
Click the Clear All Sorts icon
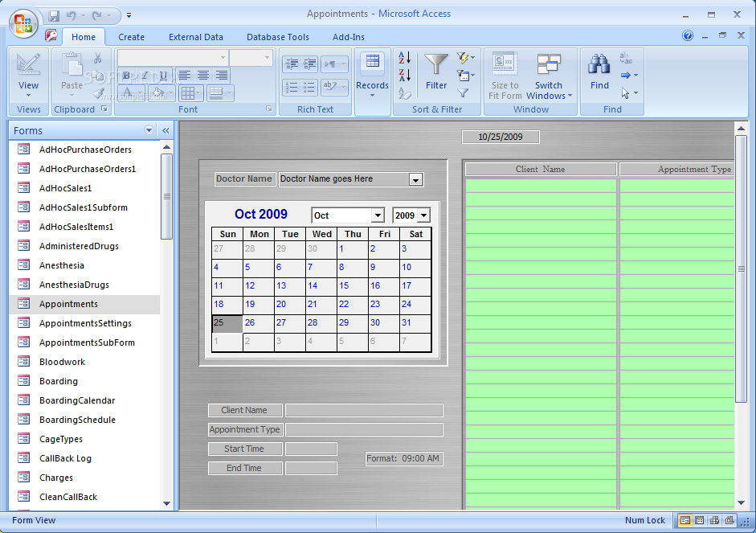coord(405,93)
